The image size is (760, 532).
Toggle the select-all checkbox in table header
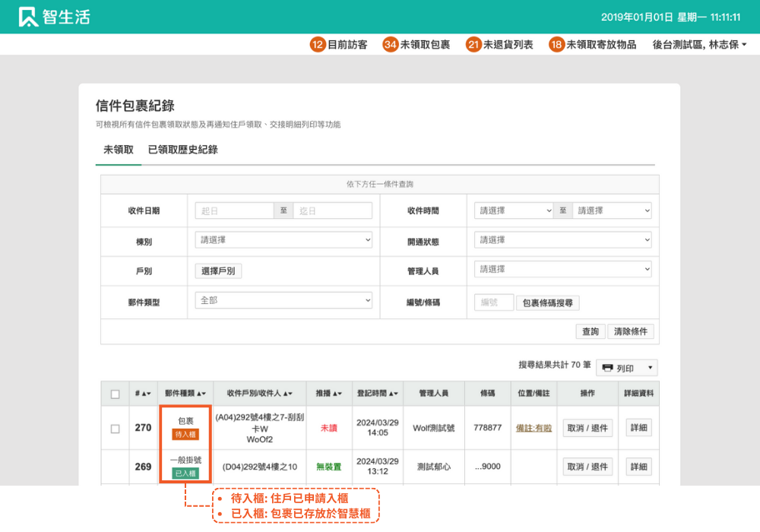[x=116, y=394]
